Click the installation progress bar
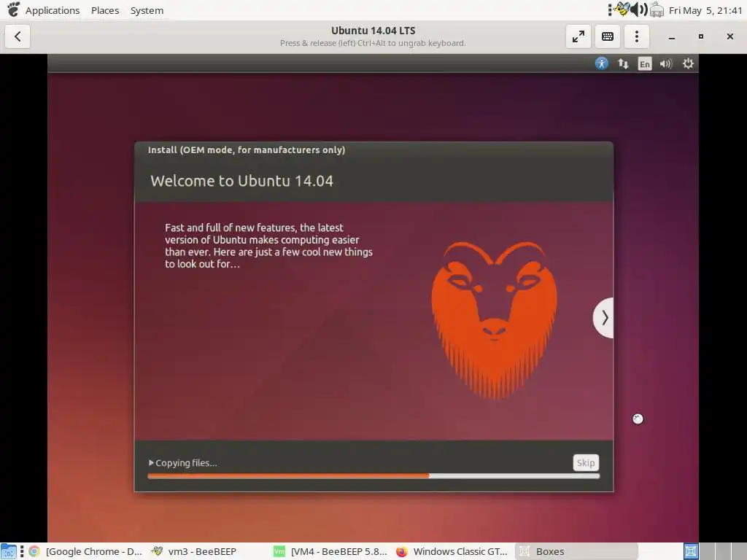The image size is (747, 560). [x=373, y=475]
